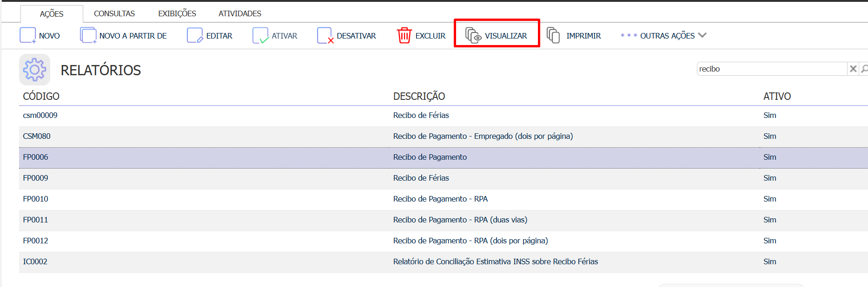Select the FP0006 Recibo de Pagamento row
868x287 pixels.
click(430, 157)
